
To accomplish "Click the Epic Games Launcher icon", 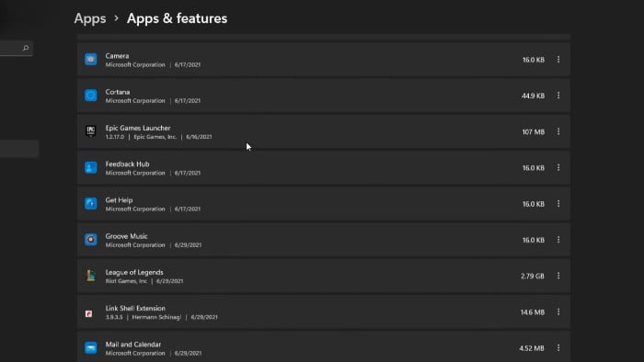I will pyautogui.click(x=91, y=131).
